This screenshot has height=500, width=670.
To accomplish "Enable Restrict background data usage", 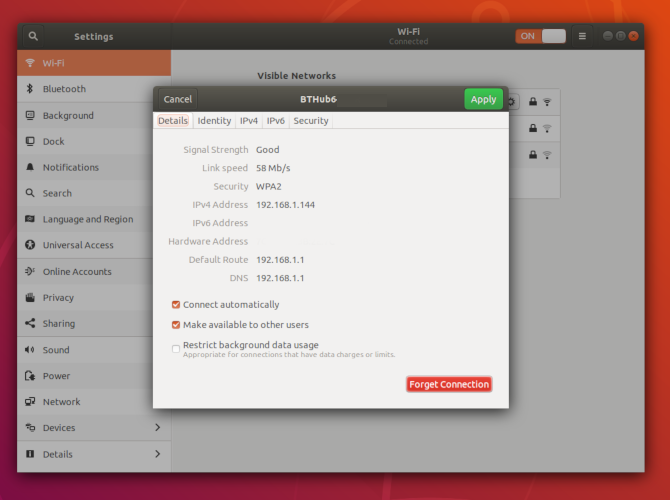I will tap(176, 349).
